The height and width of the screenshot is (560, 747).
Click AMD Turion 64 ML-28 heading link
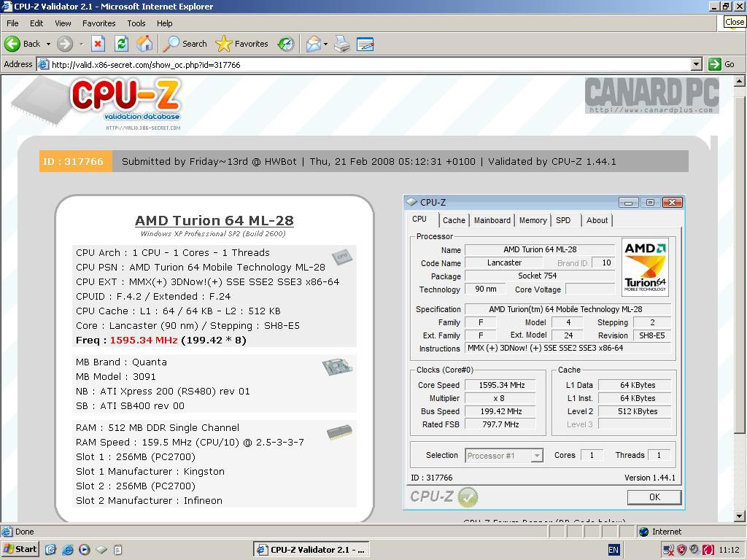[x=214, y=220]
